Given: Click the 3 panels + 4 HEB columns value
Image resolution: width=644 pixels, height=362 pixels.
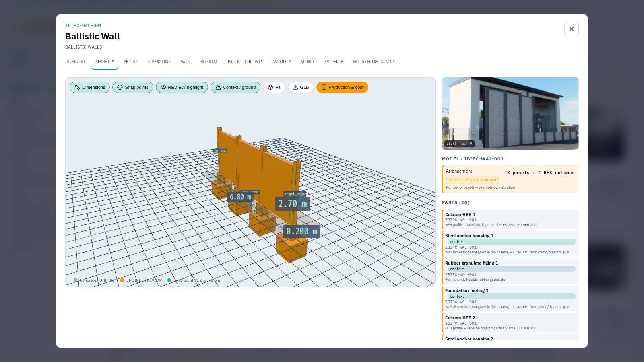Looking at the screenshot, I should point(541,173).
